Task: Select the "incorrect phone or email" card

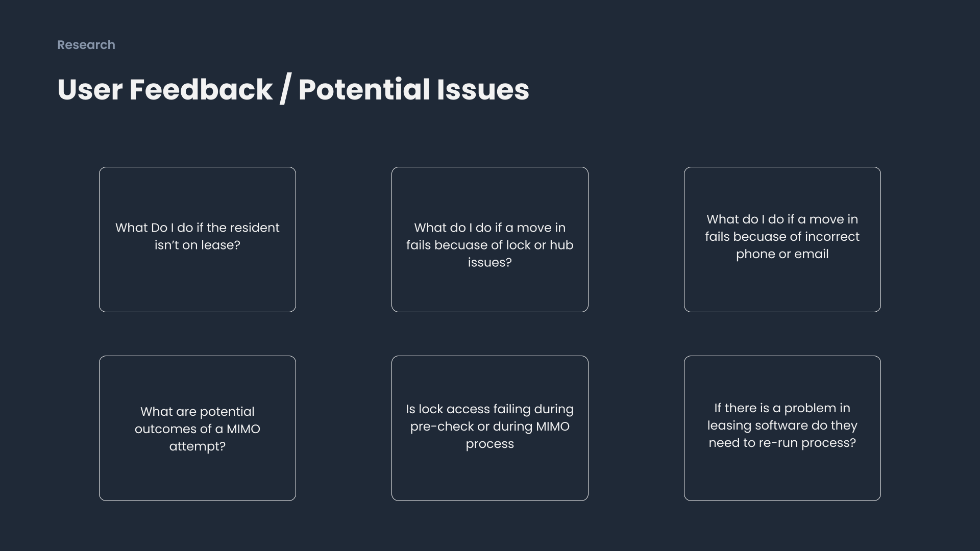Action: (782, 239)
